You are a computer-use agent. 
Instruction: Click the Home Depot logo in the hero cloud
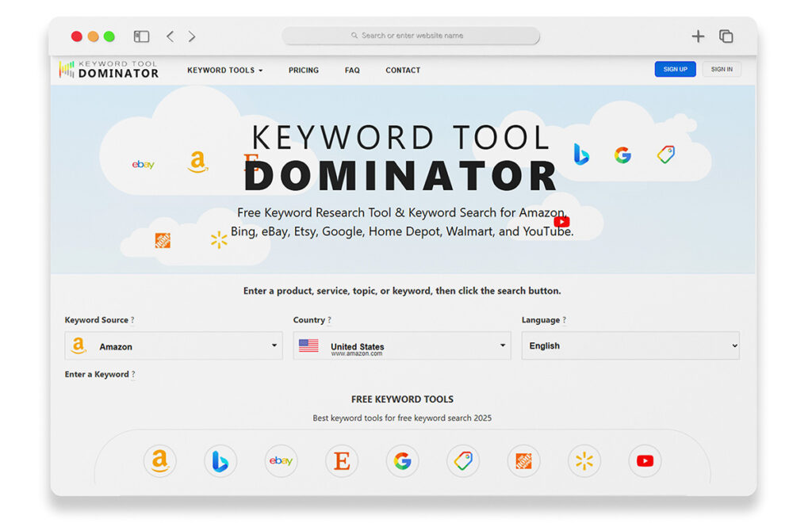tap(163, 241)
